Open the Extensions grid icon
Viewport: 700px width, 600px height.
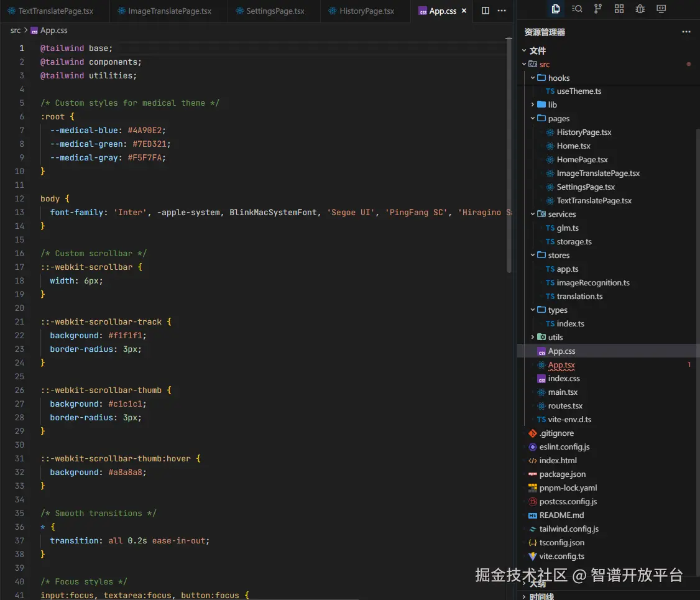point(619,9)
